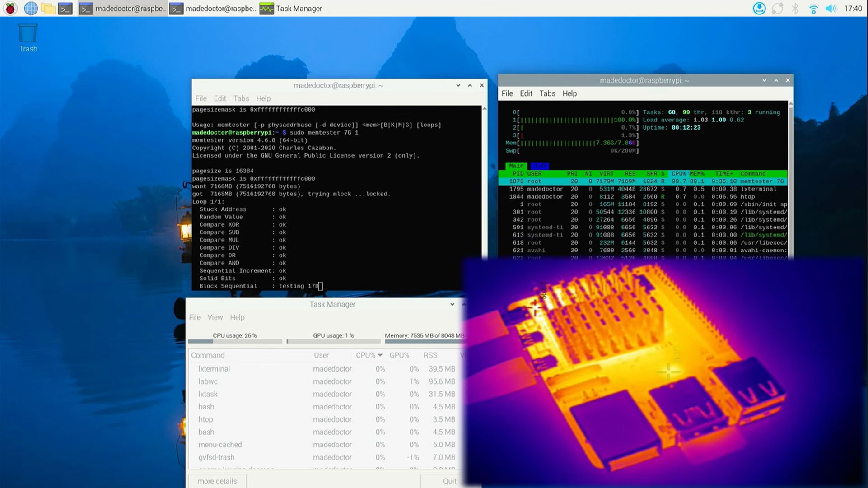Select the 'Help' tab in htop terminal

[569, 93]
